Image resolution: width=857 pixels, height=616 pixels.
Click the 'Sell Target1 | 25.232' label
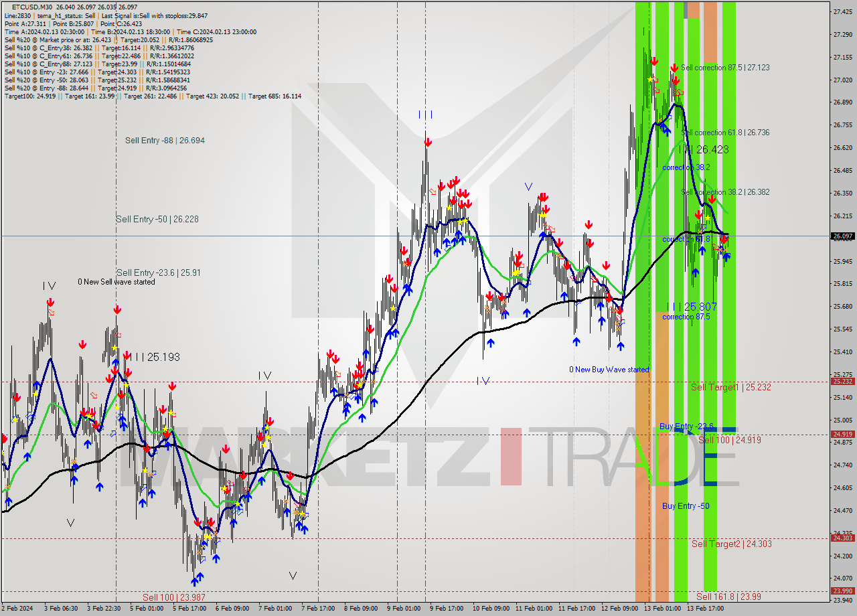730,387
